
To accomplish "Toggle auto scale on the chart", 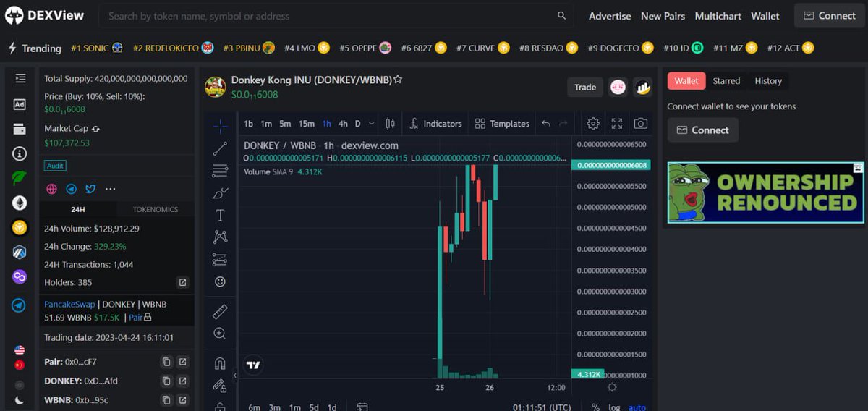I will tap(637, 407).
